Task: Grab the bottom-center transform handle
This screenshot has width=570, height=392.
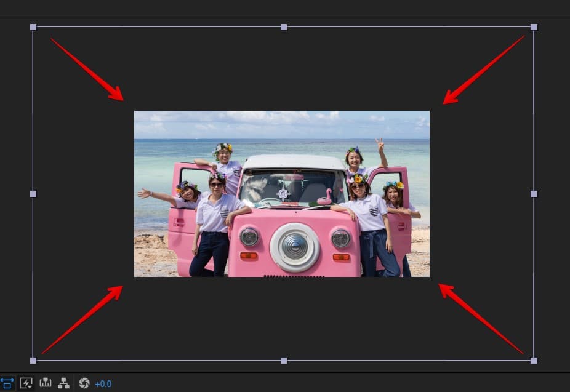Action: [x=284, y=360]
